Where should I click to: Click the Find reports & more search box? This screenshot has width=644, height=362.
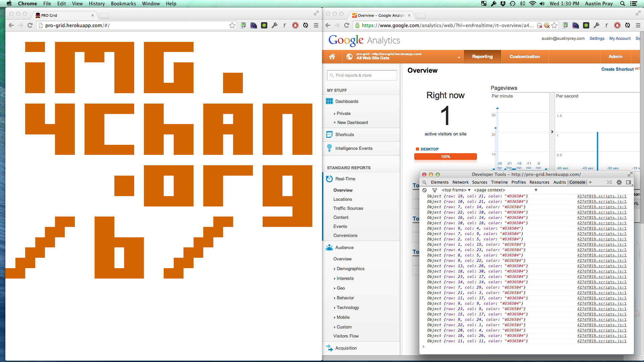click(x=362, y=75)
